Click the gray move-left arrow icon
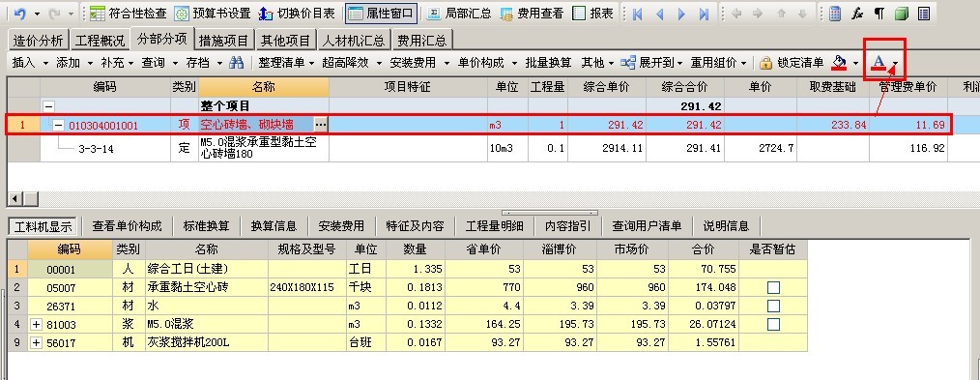This screenshot has height=380, width=980. [x=736, y=14]
